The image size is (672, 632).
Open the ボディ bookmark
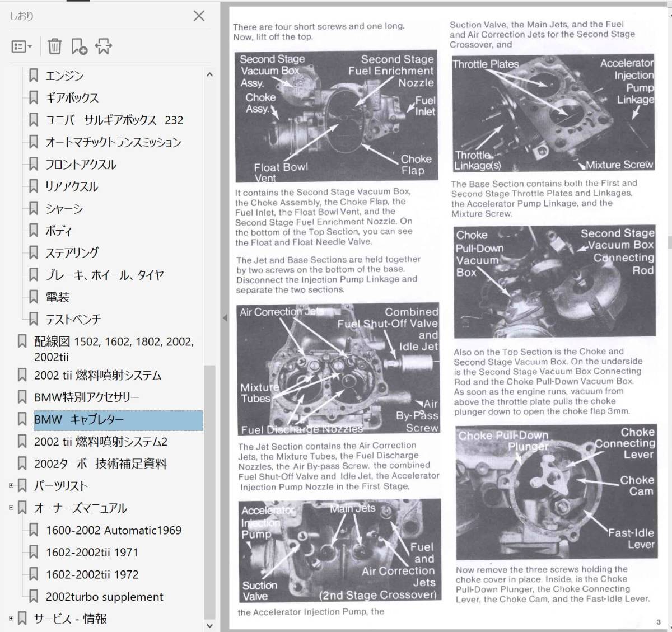(59, 231)
